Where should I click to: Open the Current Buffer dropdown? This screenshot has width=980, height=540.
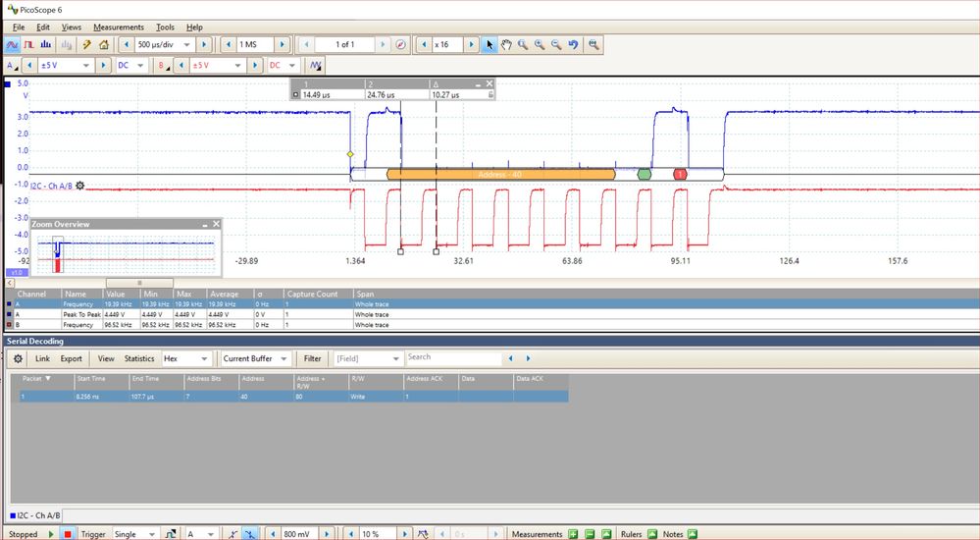pos(255,358)
